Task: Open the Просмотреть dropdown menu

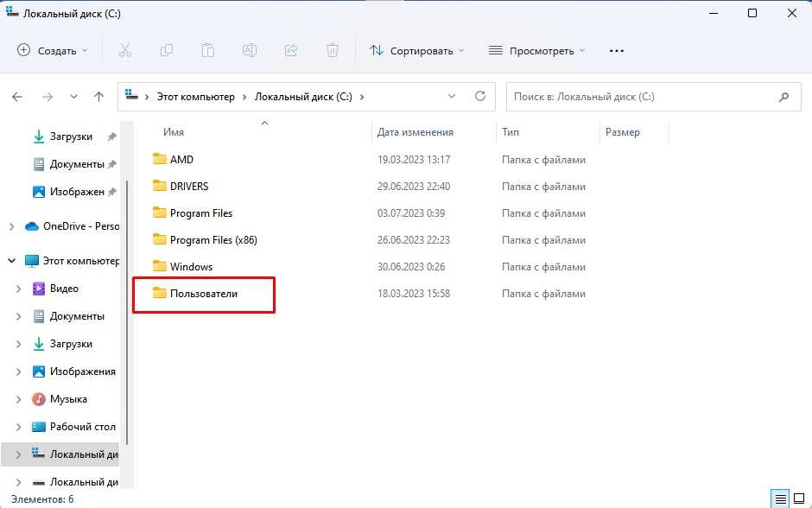Action: (536, 51)
